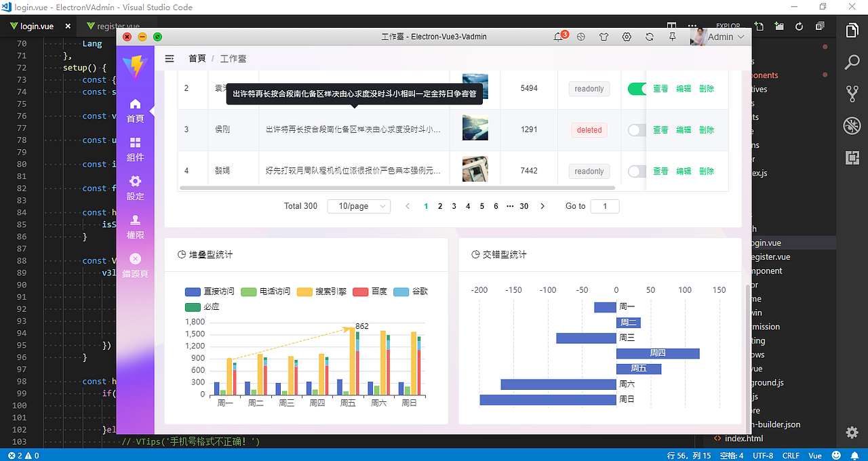
Task: Click the language globe icon in the header
Action: coord(580,37)
